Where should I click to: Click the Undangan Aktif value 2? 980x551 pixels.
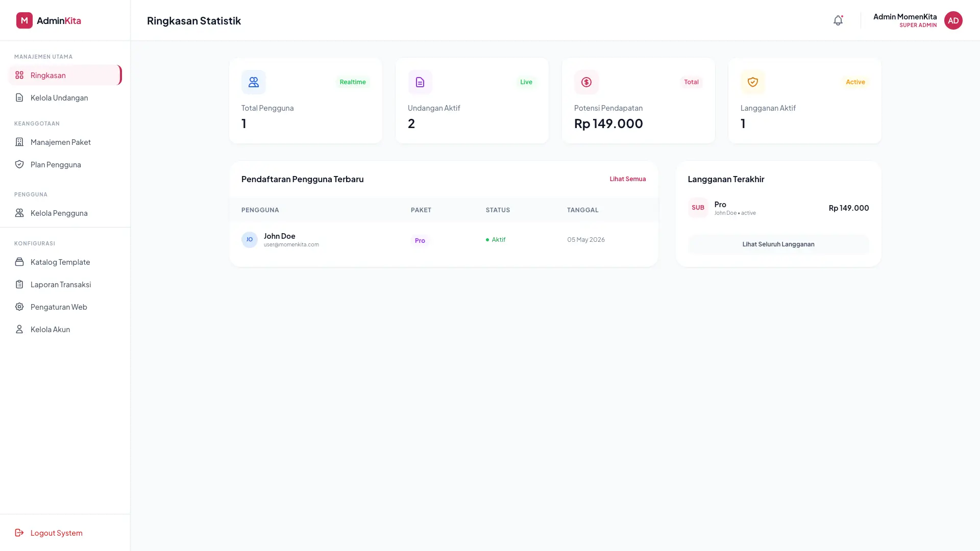click(411, 123)
